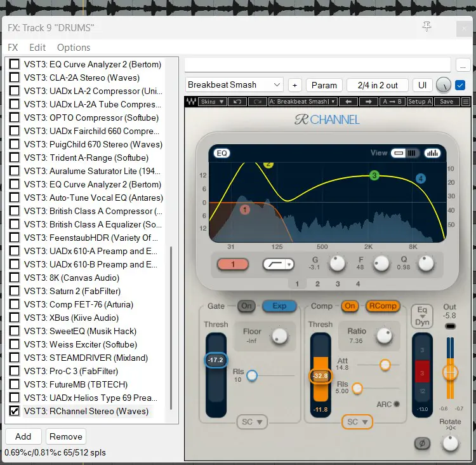Pin the FX window with pushpin icon
The width and height of the screenshot is (476, 465).
point(427,27)
